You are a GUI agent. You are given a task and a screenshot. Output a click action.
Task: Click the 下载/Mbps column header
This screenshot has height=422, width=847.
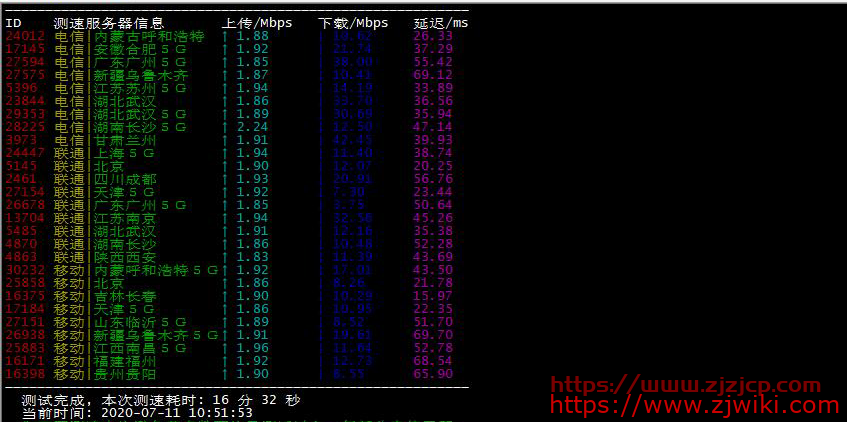(x=353, y=22)
